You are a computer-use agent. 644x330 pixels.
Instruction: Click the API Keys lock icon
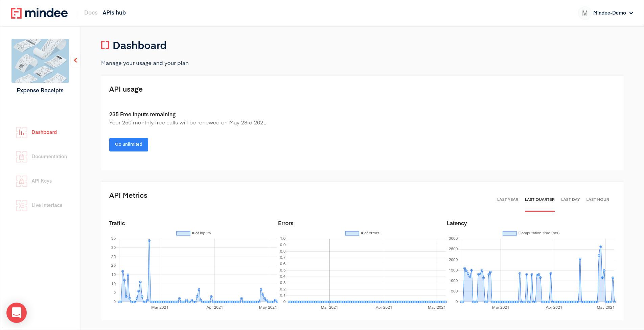(x=22, y=181)
